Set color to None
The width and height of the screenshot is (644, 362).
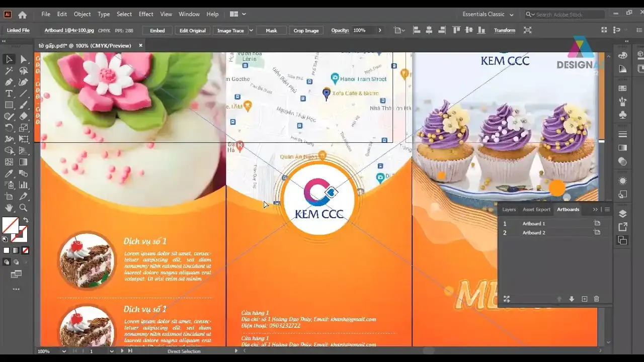click(25, 250)
